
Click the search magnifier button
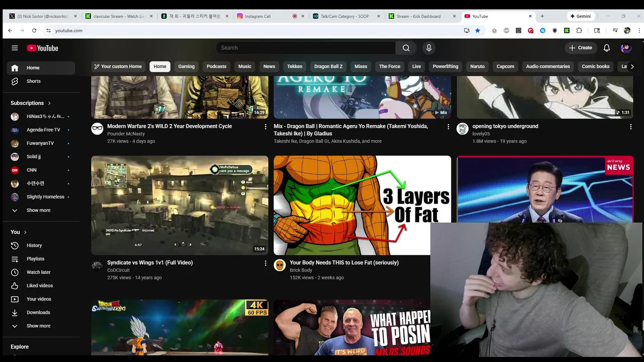point(406,48)
